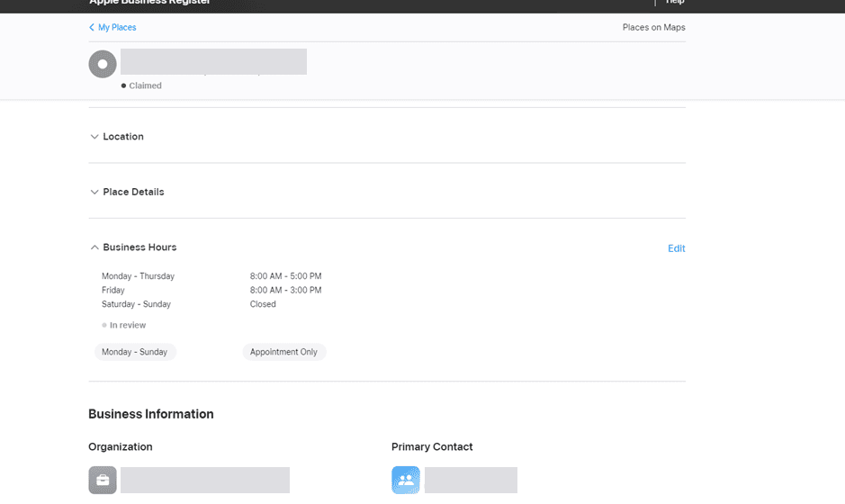Click the Apple Business Register title
845x504 pixels.
(149, 3)
